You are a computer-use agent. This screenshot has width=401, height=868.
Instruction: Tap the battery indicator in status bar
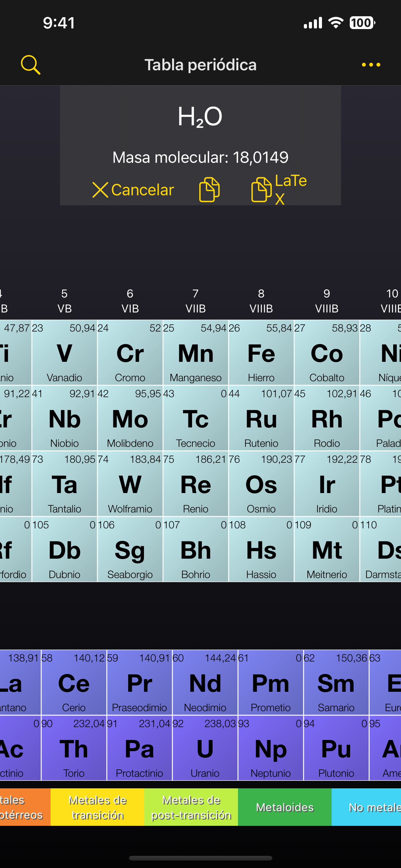(362, 22)
